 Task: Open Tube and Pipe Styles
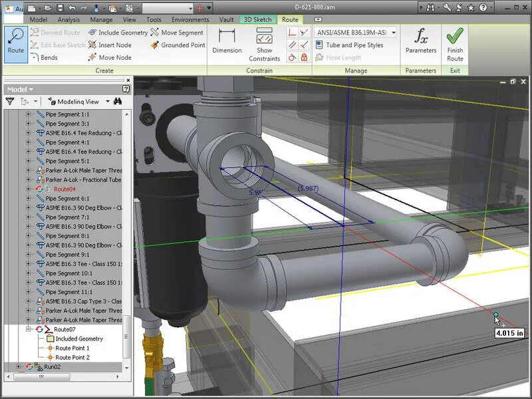tap(350, 45)
